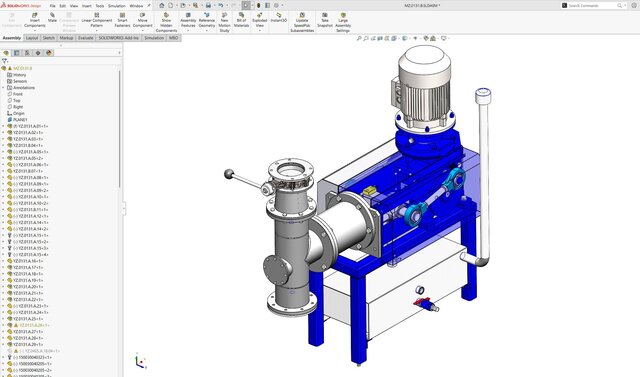Screen dimensions: 640x377
Task: Switch to the Layout tab
Action: [x=32, y=38]
